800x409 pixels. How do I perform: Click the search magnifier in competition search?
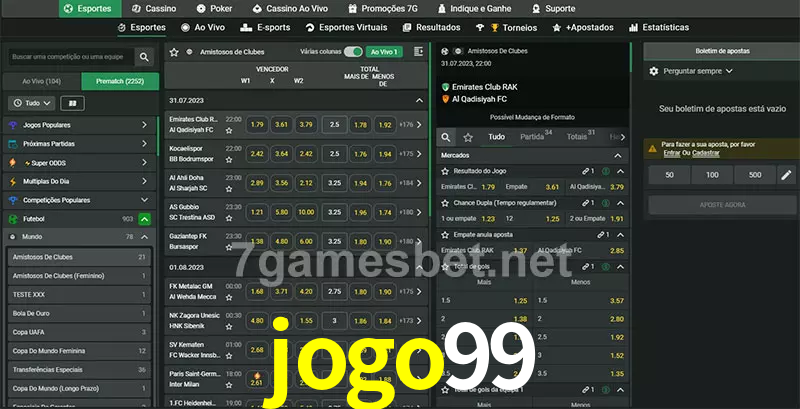point(146,58)
